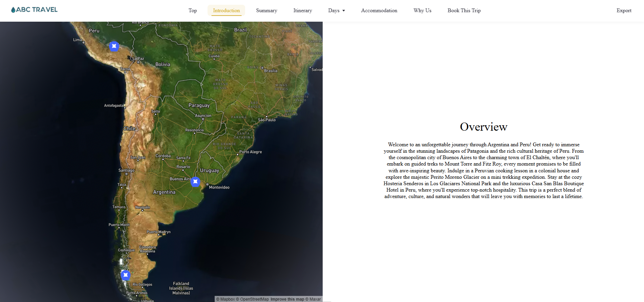The image size is (644, 302).
Task: Click the São Paulo label on map
Action: tap(267, 120)
